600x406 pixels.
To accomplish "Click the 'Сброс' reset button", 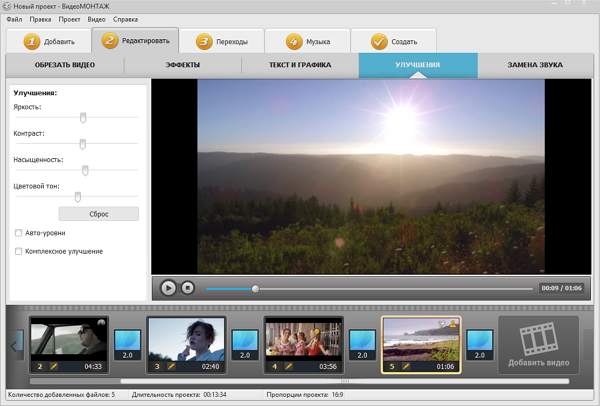I will click(x=98, y=213).
